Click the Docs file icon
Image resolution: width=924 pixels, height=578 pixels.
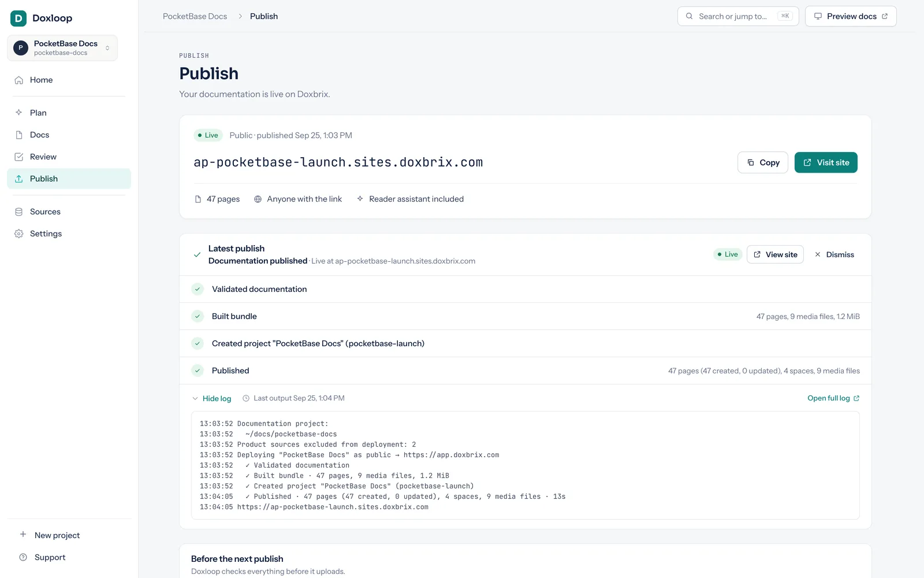(19, 135)
